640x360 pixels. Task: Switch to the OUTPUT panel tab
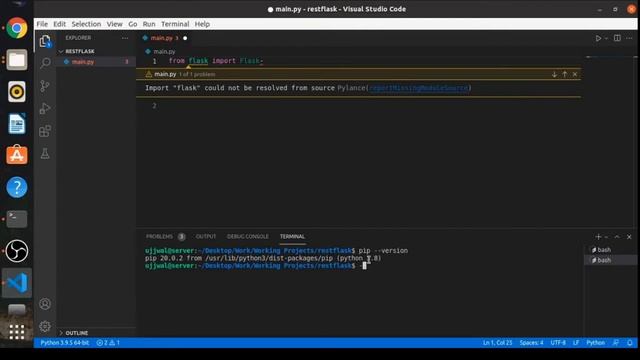[206, 237]
